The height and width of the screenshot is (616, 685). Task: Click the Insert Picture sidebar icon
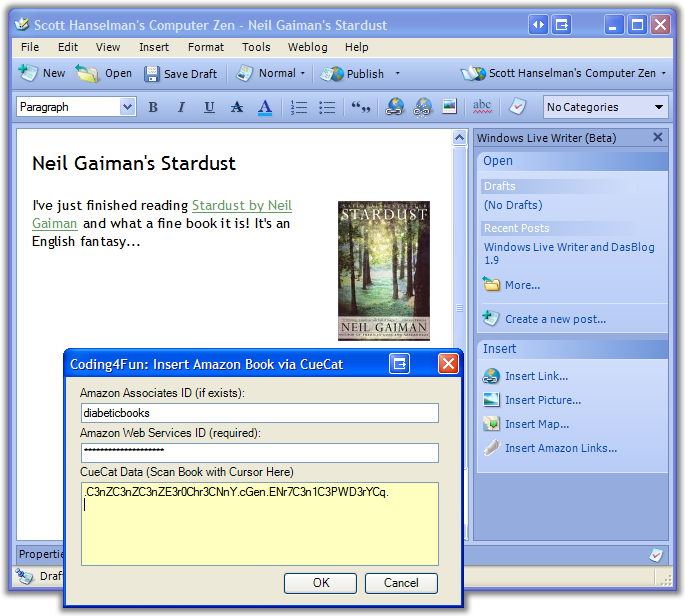click(491, 399)
